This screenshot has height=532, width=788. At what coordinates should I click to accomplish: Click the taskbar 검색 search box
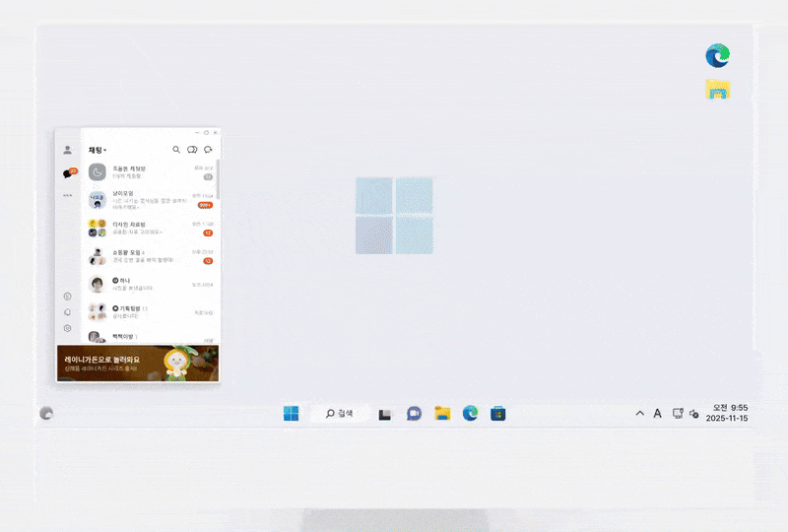[340, 414]
